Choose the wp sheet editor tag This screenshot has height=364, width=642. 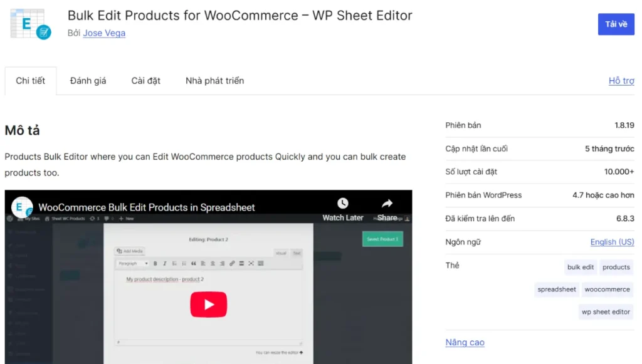click(x=606, y=312)
